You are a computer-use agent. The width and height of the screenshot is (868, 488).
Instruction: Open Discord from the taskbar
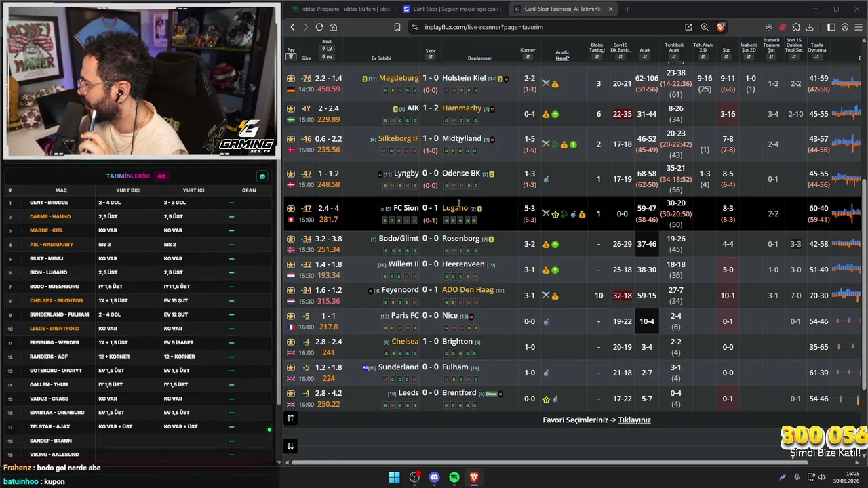pyautogui.click(x=435, y=477)
